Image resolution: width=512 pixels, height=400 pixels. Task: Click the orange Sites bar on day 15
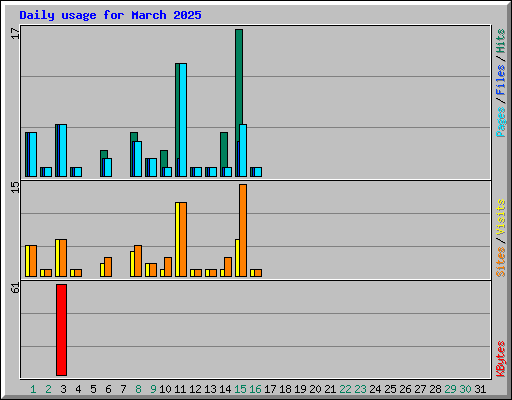(243, 230)
